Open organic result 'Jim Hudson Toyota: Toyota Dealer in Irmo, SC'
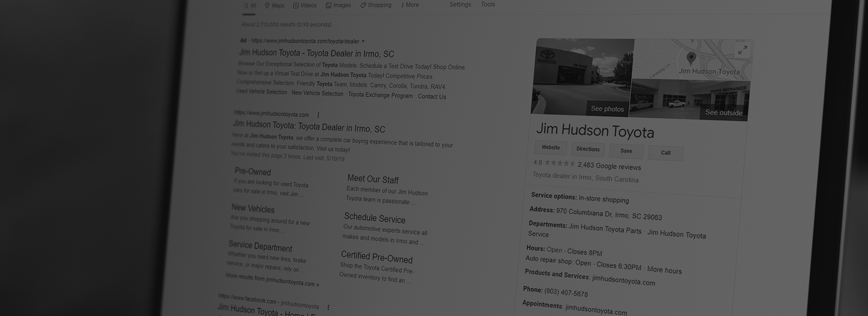Viewport: 868px width, 316px height. point(309,126)
